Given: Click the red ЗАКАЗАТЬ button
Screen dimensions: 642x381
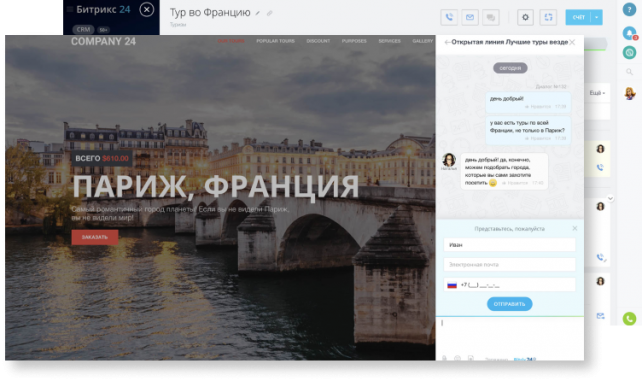Looking at the screenshot, I should pyautogui.click(x=95, y=237).
